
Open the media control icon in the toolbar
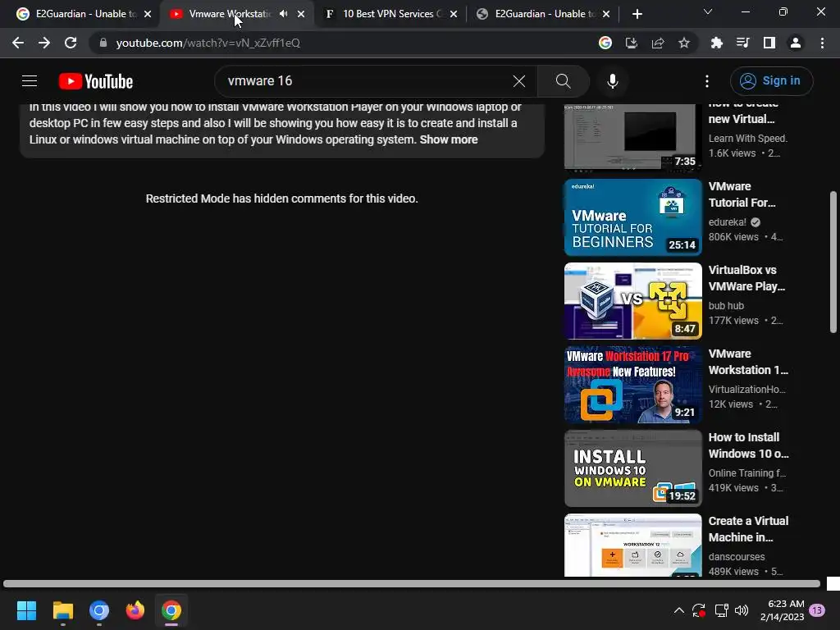pos(742,43)
